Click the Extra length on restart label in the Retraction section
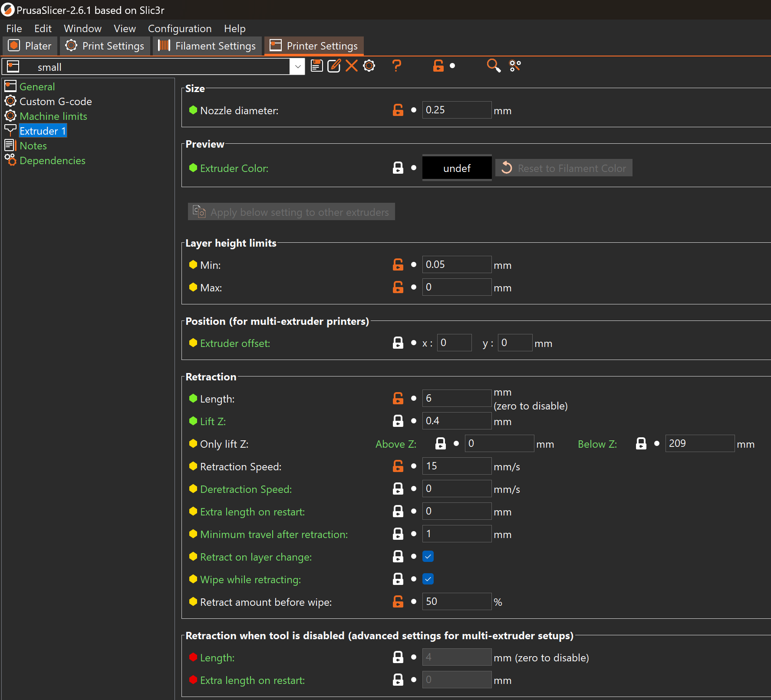 point(252,512)
